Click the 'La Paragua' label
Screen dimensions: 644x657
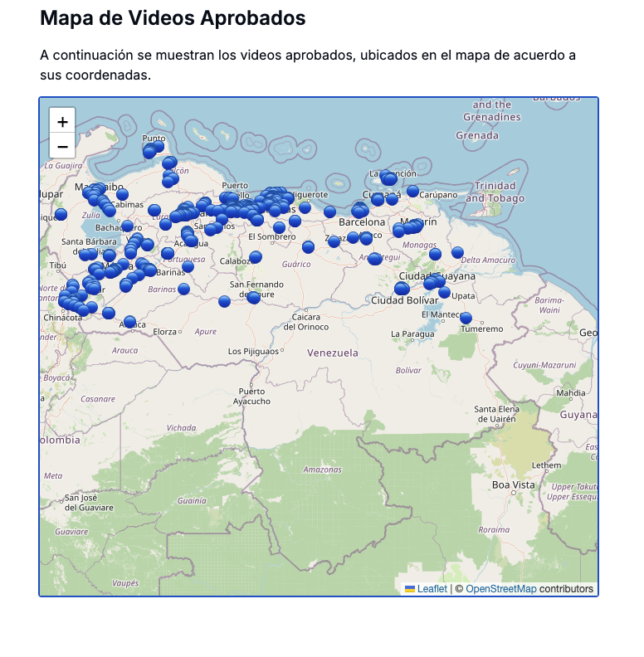(412, 334)
